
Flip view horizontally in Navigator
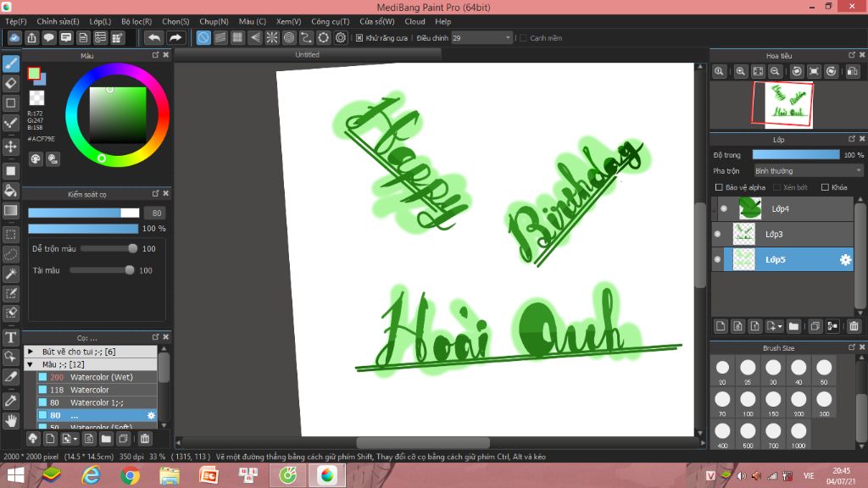tap(853, 71)
